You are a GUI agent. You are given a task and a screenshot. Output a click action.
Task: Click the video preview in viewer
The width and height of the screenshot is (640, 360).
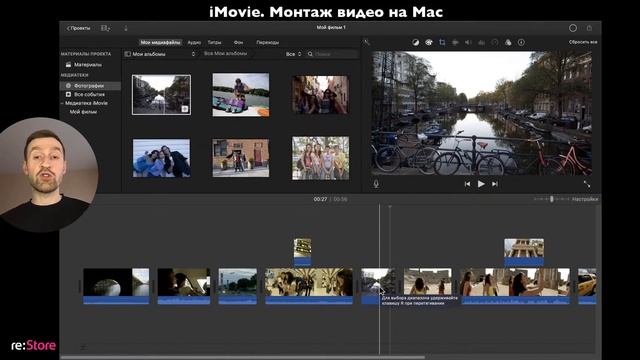pos(482,113)
